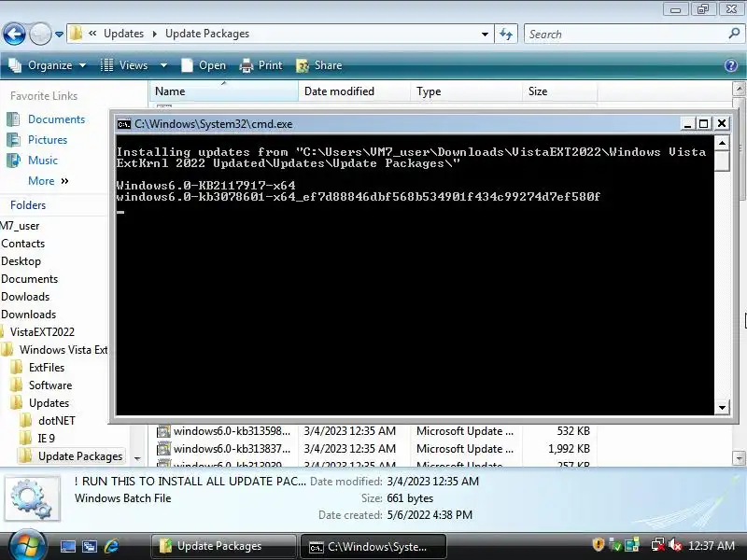Switch to cmd.exe taskbar button
The image size is (747, 560).
click(x=373, y=546)
